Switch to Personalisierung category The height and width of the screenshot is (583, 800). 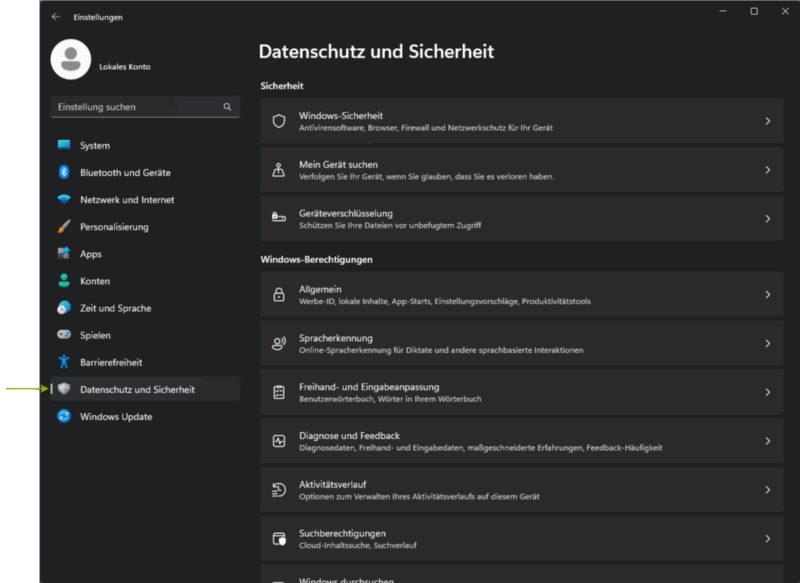145,226
